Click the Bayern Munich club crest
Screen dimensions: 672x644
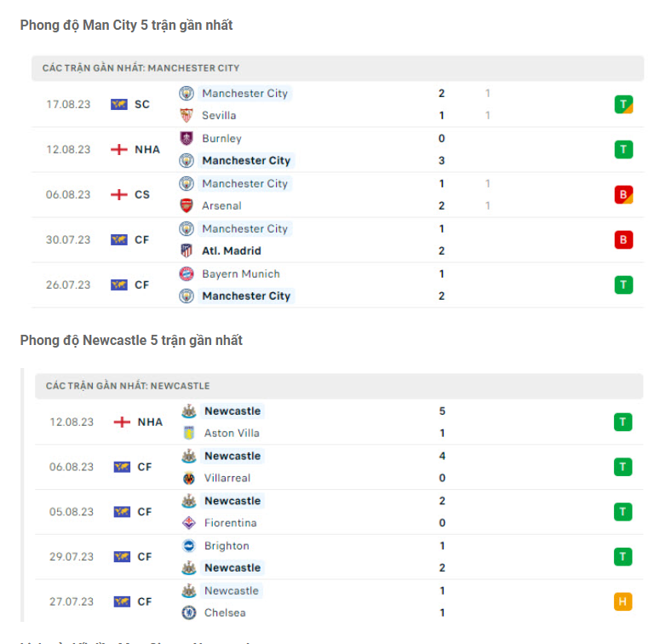[x=187, y=274]
